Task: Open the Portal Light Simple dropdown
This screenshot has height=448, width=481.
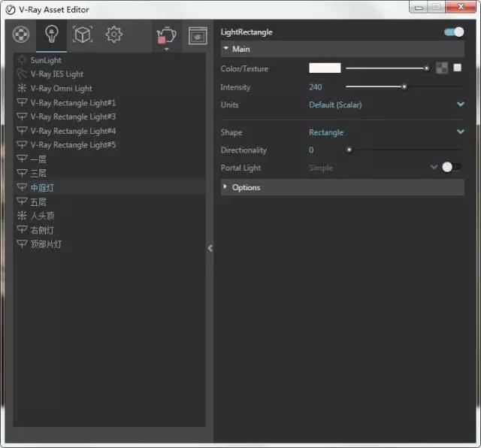Action: (x=373, y=168)
